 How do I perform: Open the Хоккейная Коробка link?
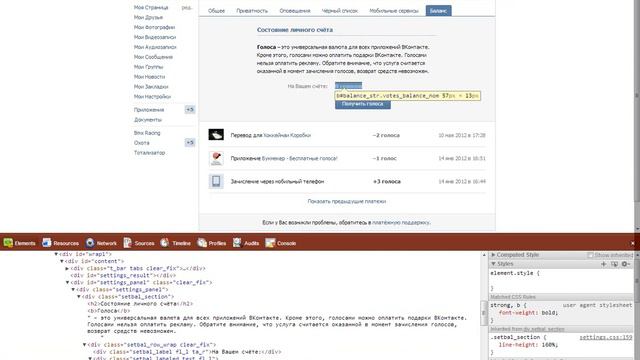(x=287, y=135)
